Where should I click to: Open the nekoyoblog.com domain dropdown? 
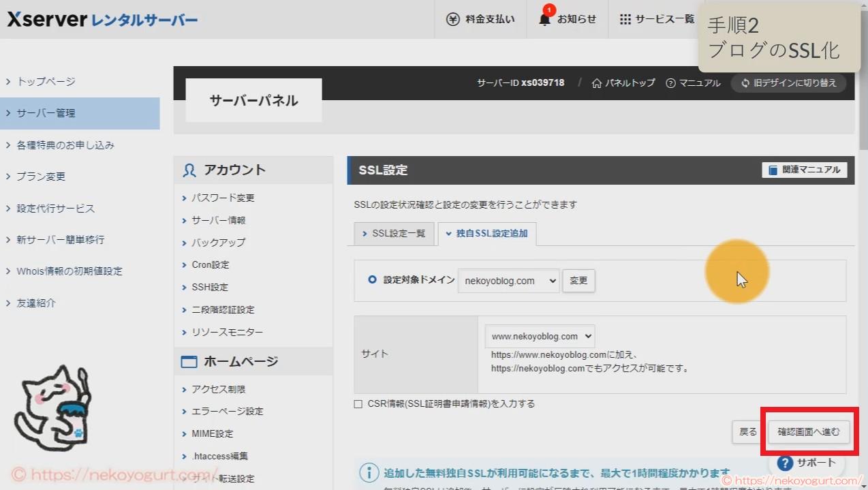(508, 280)
